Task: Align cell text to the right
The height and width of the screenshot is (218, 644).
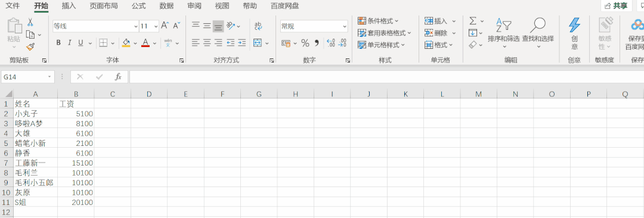Action: coord(218,43)
